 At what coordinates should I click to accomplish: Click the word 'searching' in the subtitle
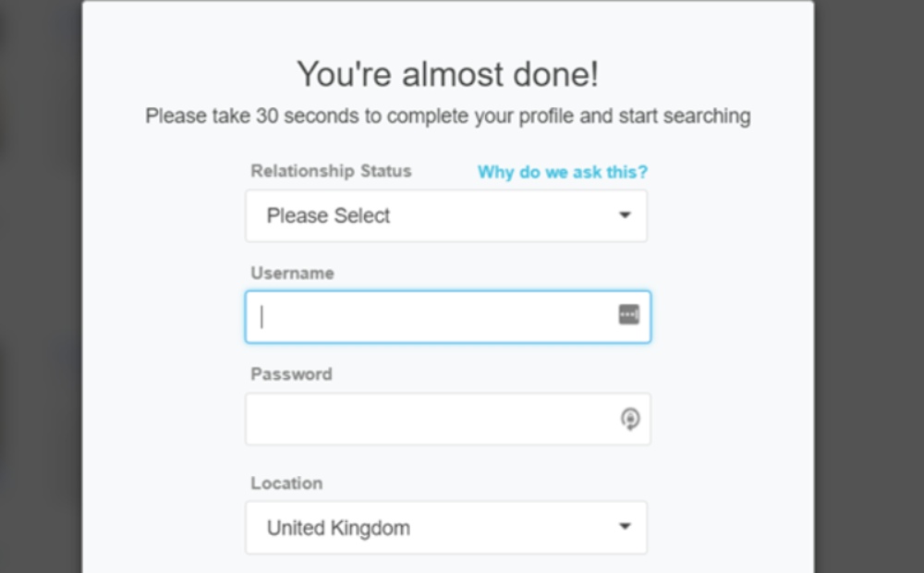coord(710,116)
